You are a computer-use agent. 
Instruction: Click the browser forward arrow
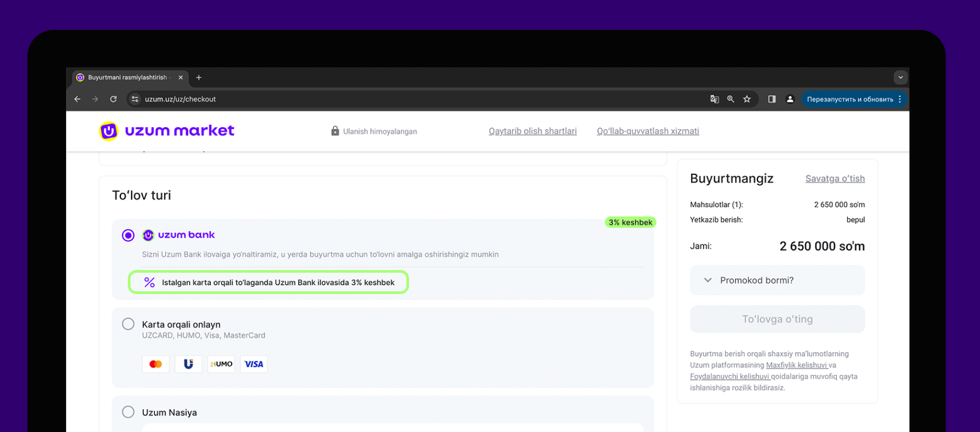pyautogui.click(x=95, y=99)
